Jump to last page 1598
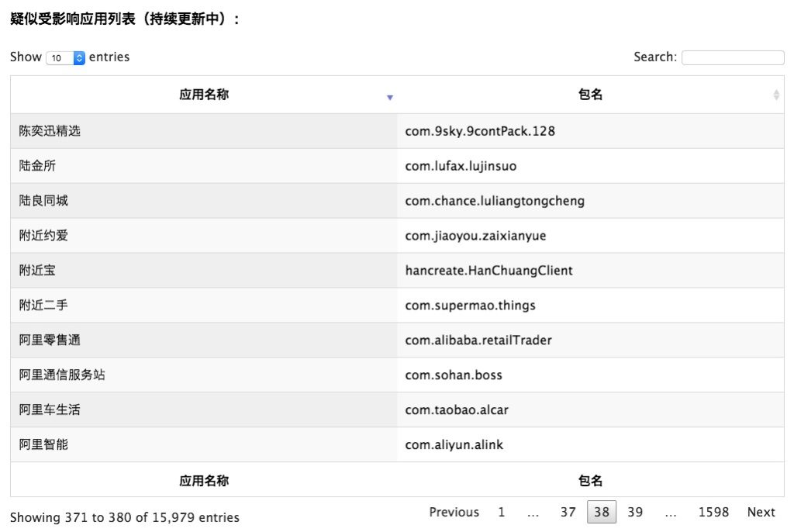This screenshot has height=532, width=794. (713, 512)
